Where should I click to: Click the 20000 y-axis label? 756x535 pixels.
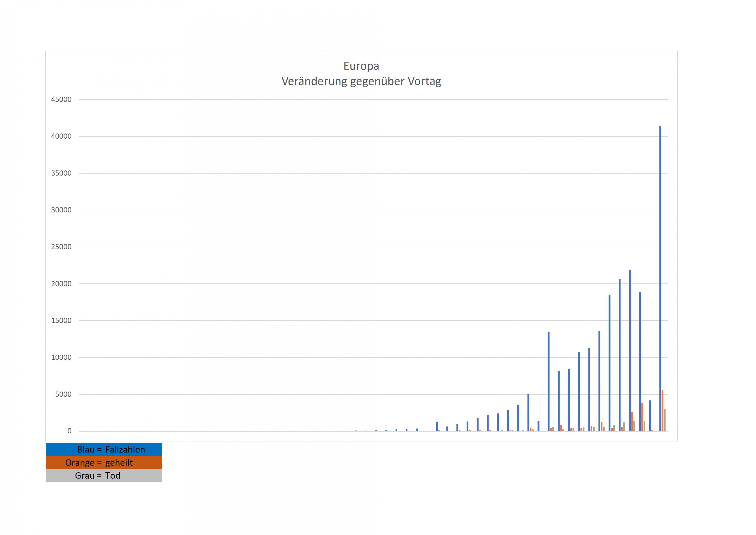[61, 284]
